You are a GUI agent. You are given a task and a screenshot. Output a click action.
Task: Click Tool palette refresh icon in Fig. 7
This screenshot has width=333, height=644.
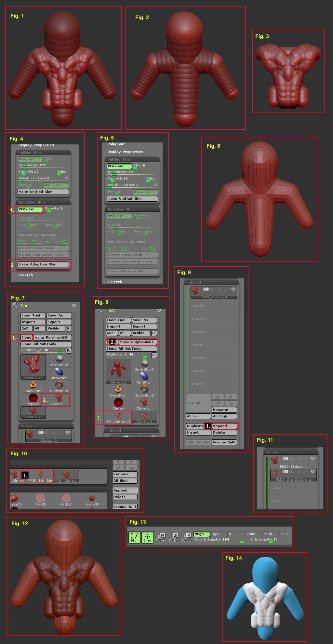click(x=74, y=305)
